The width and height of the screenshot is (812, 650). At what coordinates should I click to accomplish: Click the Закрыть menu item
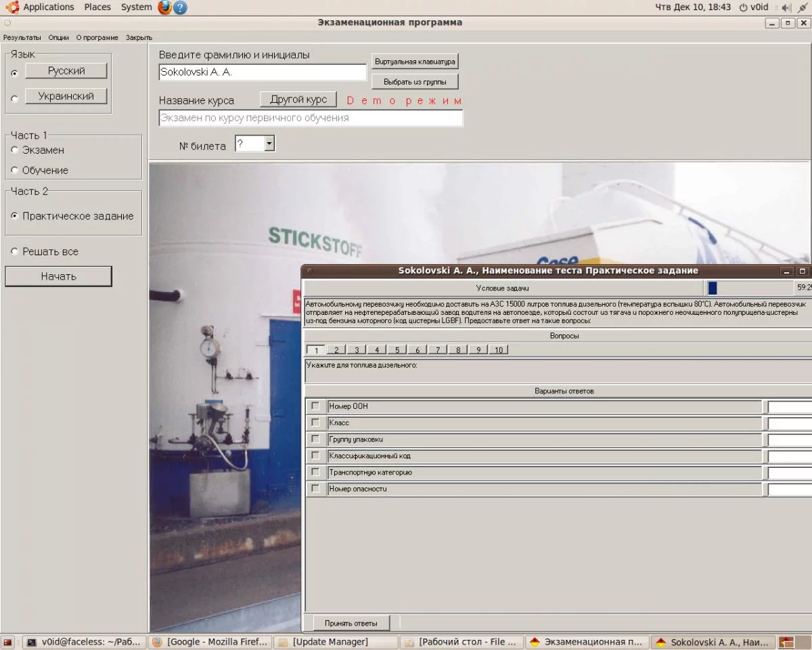(x=139, y=37)
